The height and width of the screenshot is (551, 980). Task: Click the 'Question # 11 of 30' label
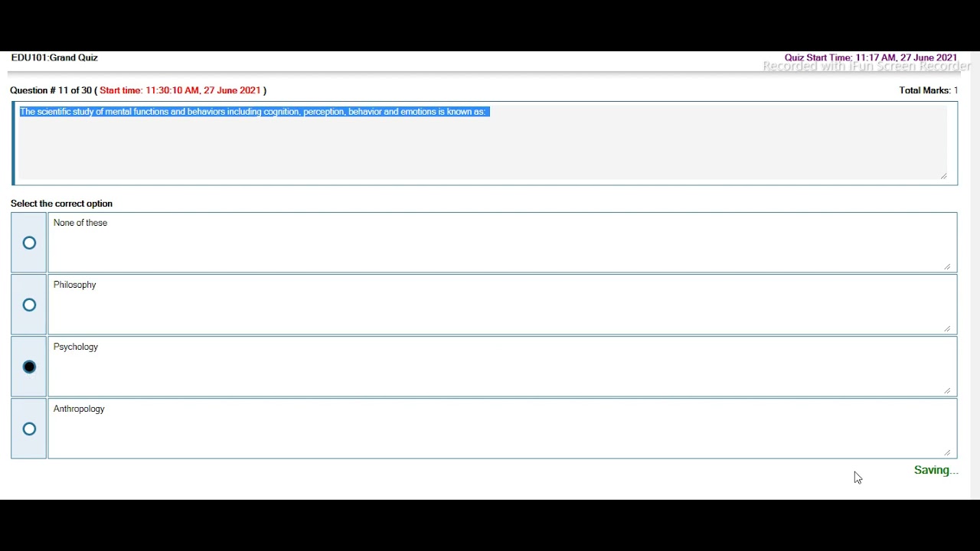click(51, 90)
